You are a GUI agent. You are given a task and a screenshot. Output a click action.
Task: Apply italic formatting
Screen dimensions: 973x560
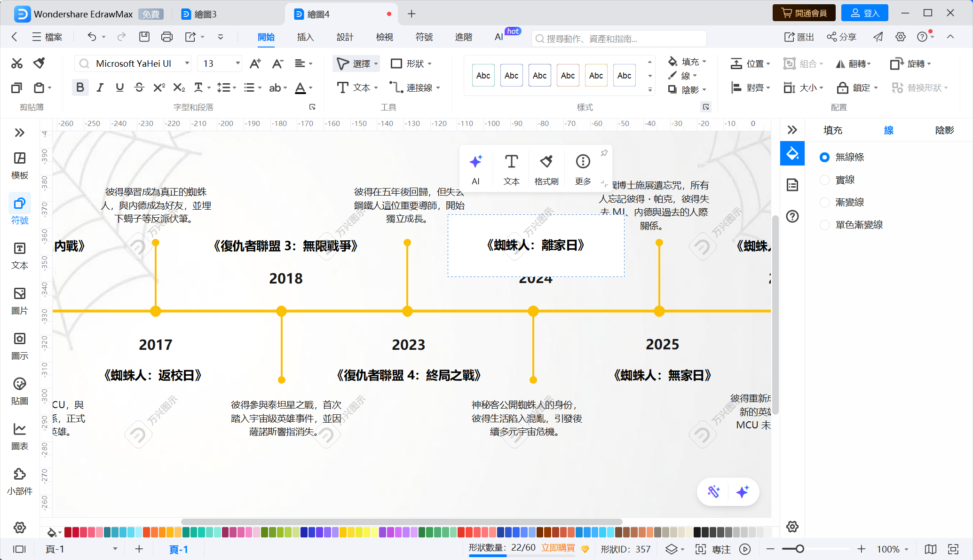point(100,87)
